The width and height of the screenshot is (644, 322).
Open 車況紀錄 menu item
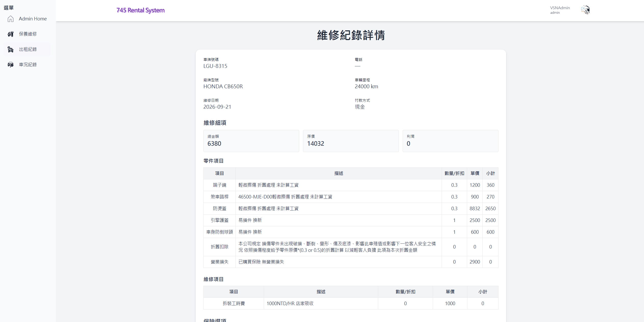point(28,65)
